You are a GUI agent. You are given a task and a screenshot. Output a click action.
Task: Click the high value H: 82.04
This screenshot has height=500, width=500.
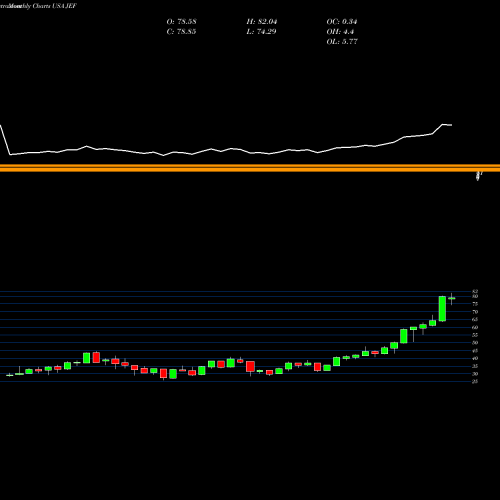(262, 22)
